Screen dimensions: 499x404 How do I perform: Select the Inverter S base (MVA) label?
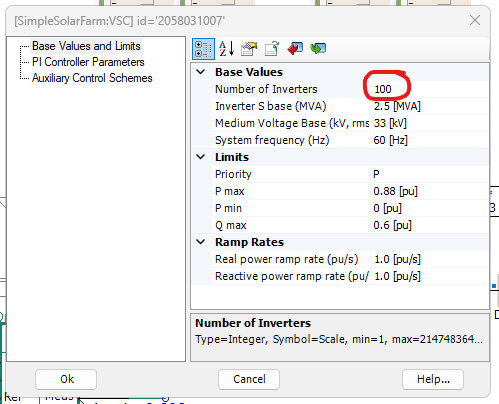[270, 106]
